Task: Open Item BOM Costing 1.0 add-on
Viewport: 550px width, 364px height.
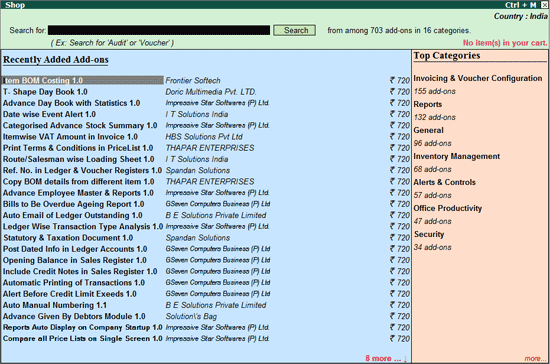Action: tap(82, 80)
